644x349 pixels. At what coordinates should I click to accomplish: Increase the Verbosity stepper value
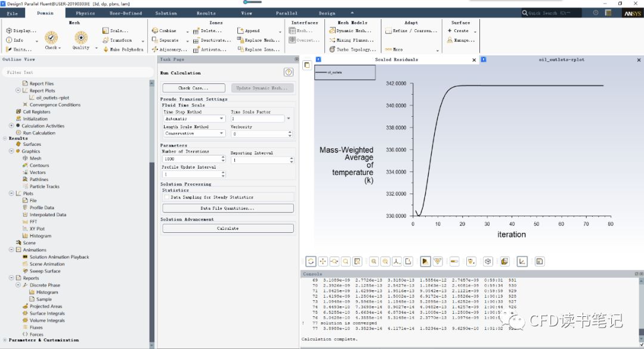(x=290, y=132)
